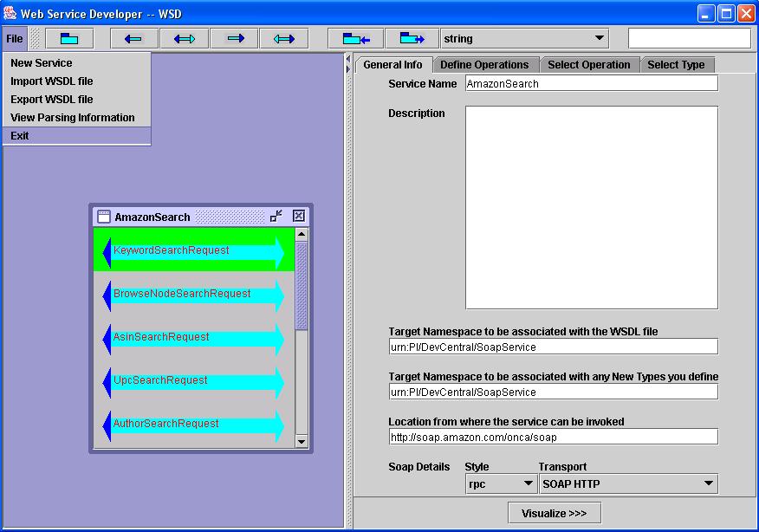
Task: Select the KeywordSearchRequest operation
Action: [x=193, y=250]
